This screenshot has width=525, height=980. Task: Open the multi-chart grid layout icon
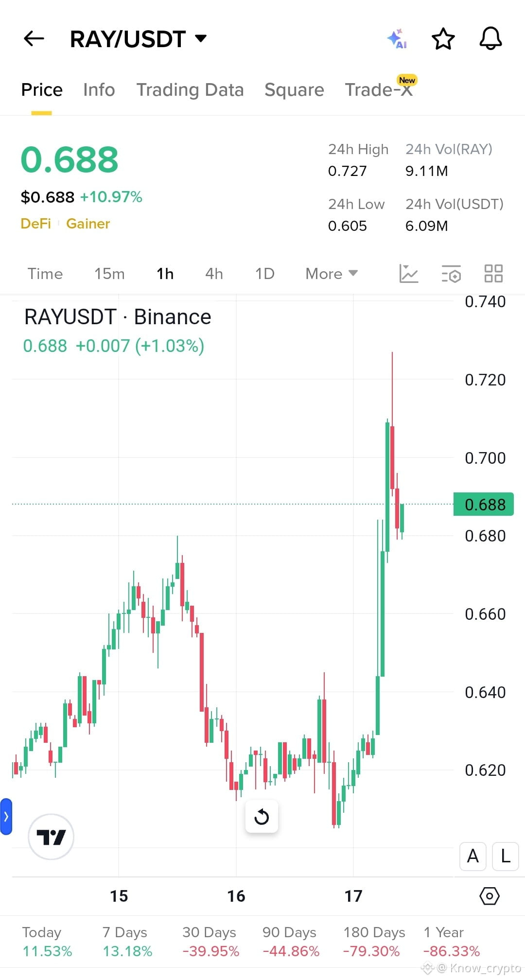coord(493,274)
